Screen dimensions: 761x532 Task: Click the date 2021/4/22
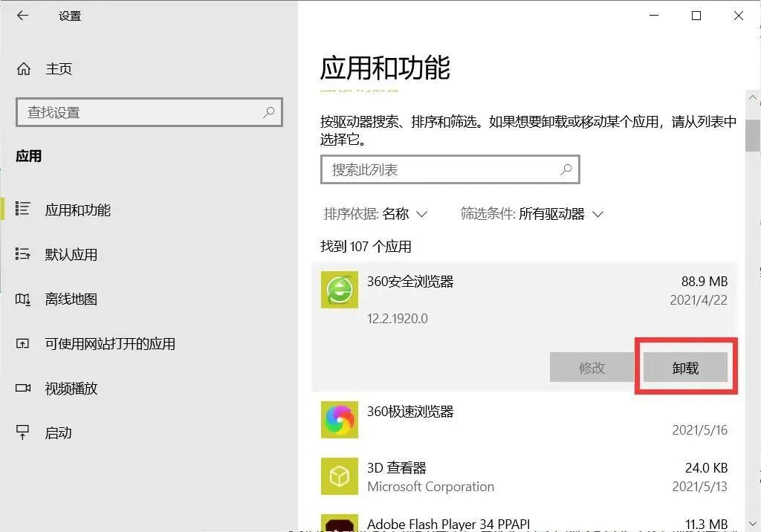coord(699,300)
